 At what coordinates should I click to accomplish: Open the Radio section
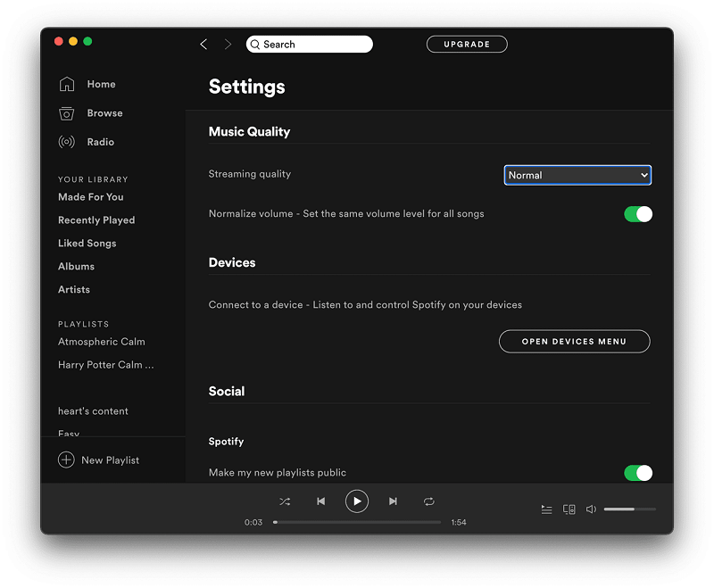tap(100, 142)
